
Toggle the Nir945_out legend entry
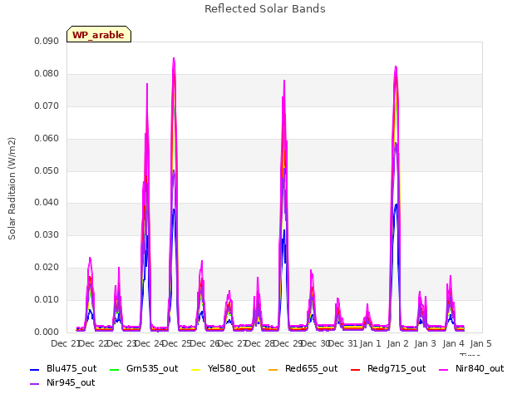click(x=63, y=382)
